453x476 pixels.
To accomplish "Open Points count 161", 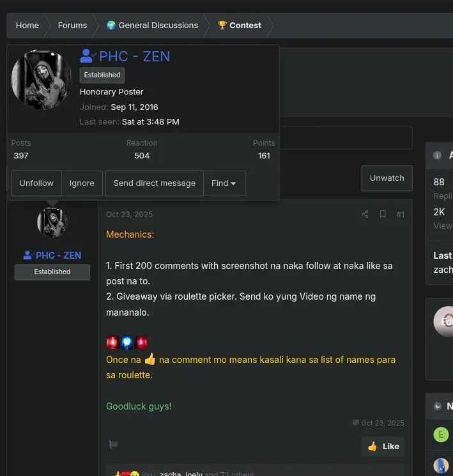I will pos(264,156).
